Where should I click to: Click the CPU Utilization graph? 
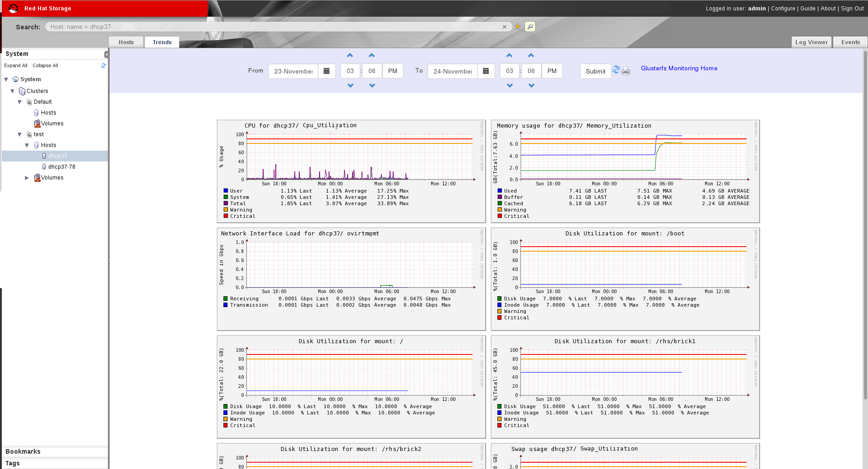(351, 171)
